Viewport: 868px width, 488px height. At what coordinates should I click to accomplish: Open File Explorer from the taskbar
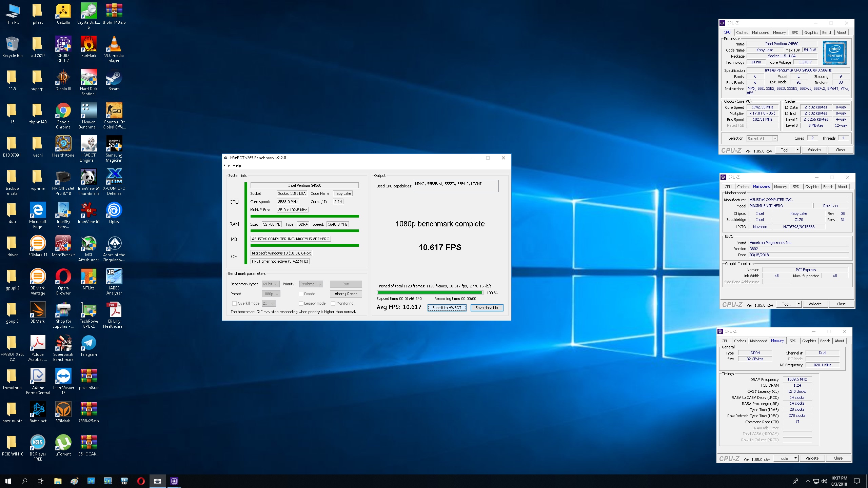coord(58,481)
